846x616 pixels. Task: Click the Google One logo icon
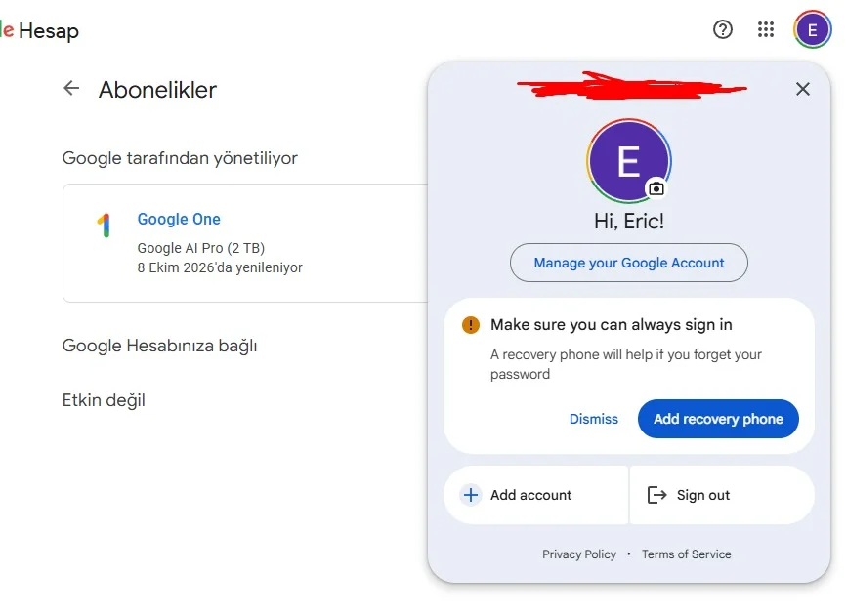104,226
